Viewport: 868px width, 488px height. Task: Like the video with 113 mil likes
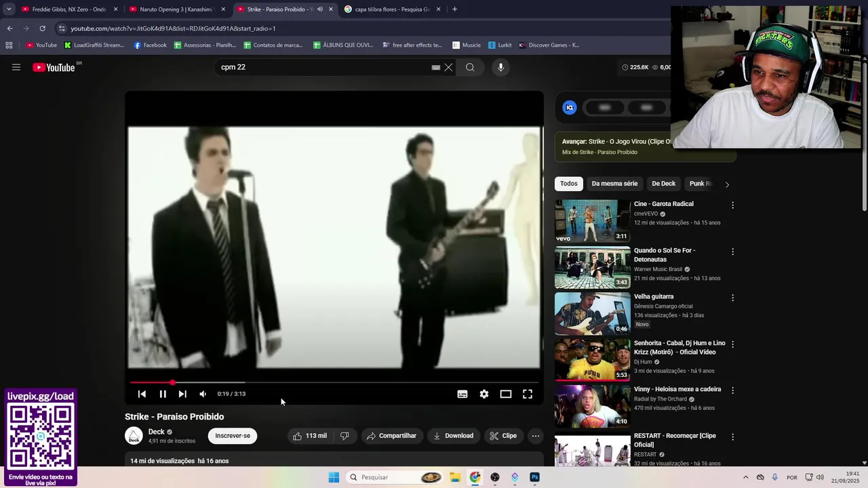click(x=310, y=436)
